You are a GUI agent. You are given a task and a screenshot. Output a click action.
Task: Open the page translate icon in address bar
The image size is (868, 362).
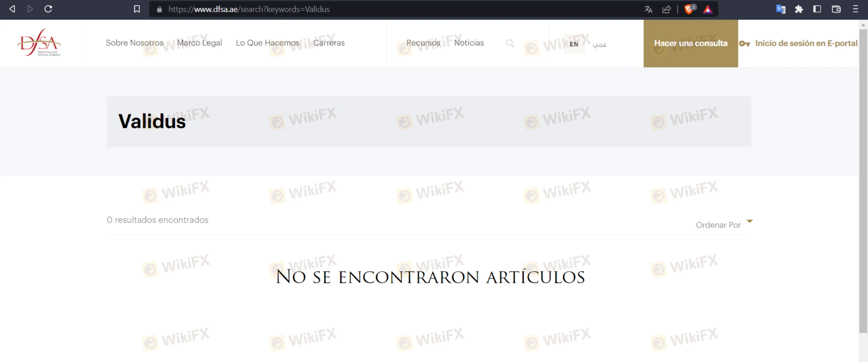648,9
